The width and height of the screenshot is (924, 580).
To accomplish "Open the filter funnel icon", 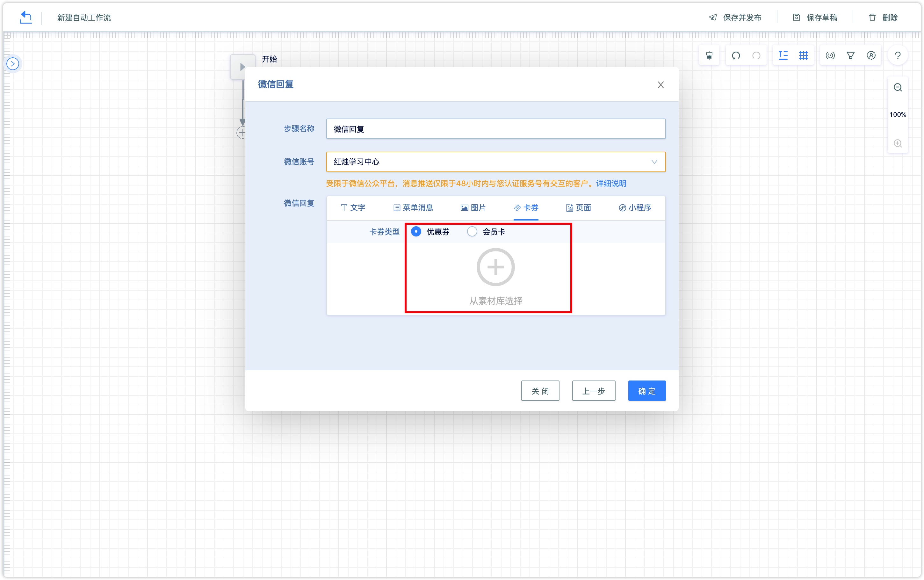I will [x=850, y=56].
